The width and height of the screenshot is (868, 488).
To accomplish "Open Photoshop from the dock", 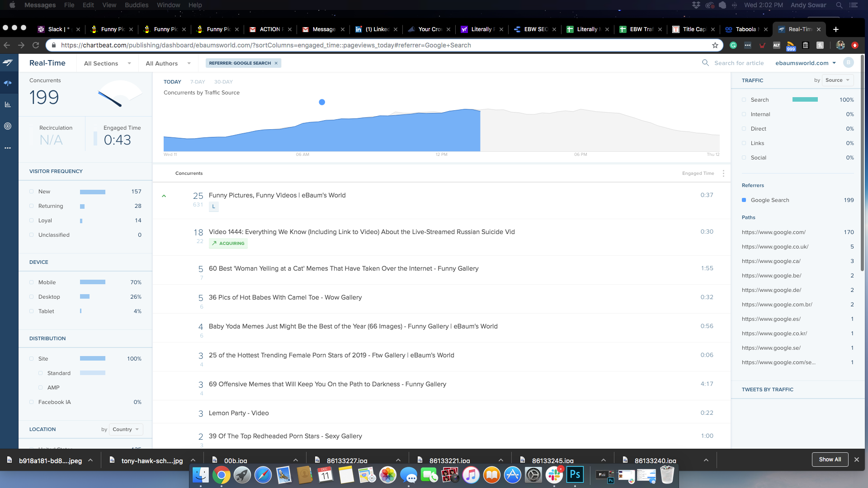I will [575, 475].
